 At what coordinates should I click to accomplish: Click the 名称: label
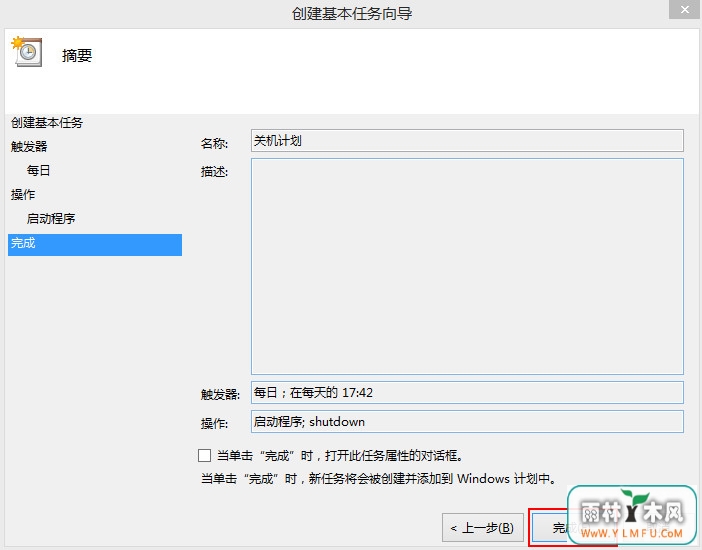click(214, 144)
